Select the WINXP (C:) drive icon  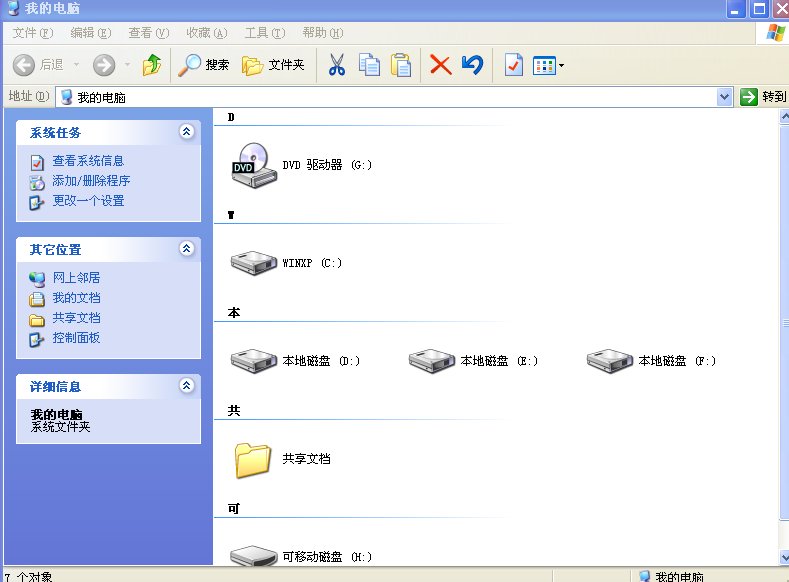click(254, 263)
